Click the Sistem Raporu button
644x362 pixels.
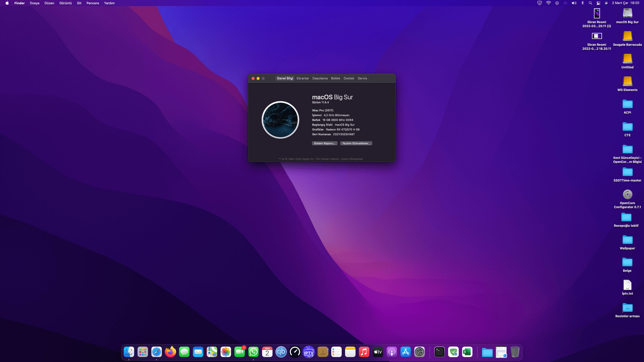(x=325, y=143)
